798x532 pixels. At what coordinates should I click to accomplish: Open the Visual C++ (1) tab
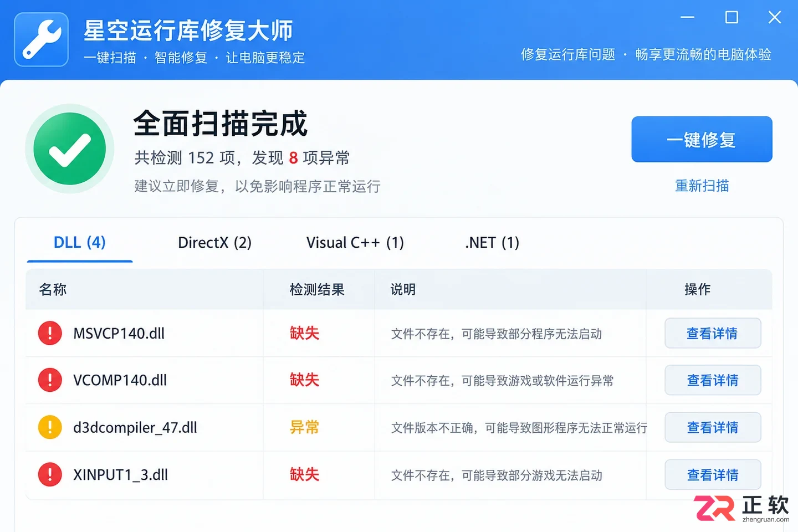(x=355, y=243)
